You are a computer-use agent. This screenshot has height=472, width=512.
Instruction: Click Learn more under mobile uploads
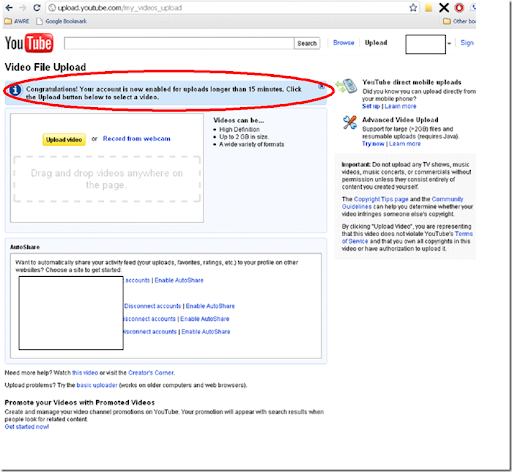(400, 106)
